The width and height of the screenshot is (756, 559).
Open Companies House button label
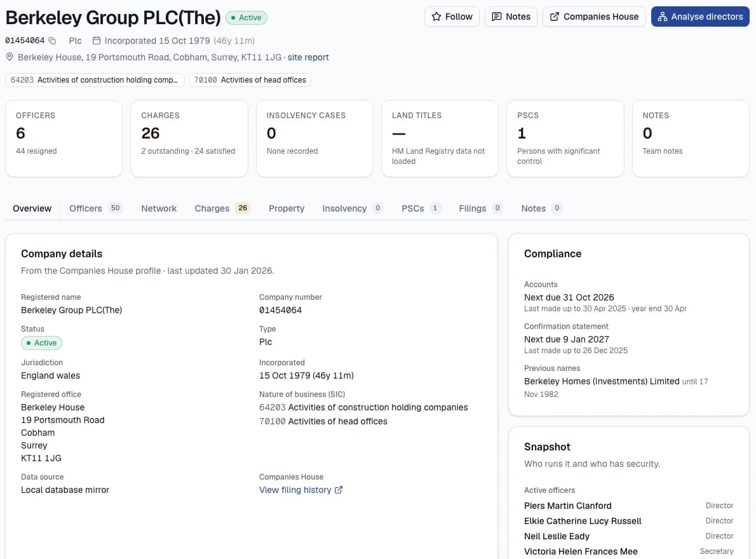pyautogui.click(x=601, y=17)
